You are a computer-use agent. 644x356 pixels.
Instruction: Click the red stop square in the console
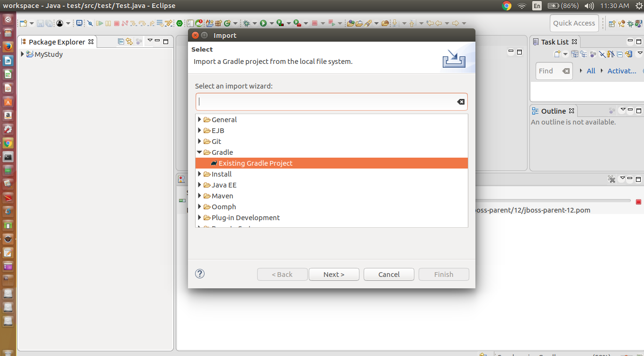click(638, 202)
